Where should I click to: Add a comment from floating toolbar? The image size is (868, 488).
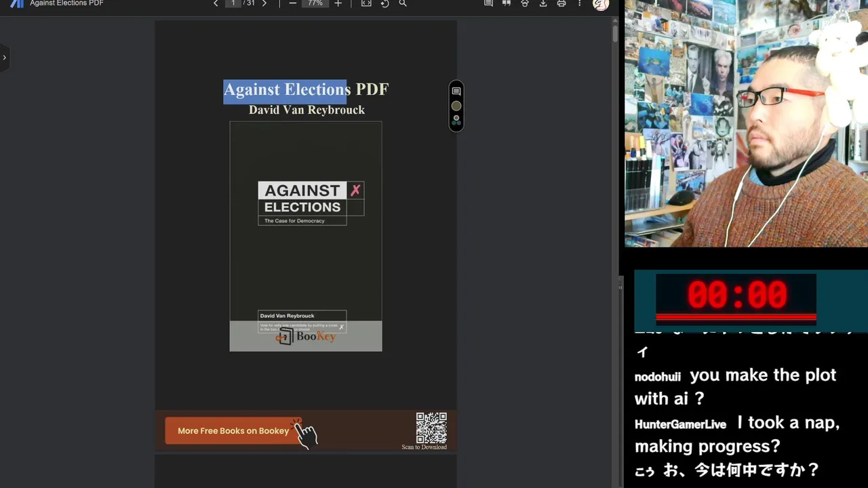tap(456, 91)
